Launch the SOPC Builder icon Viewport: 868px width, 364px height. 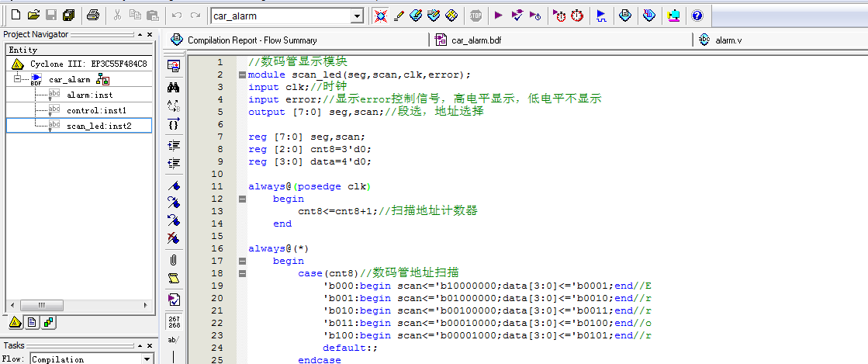[674, 16]
